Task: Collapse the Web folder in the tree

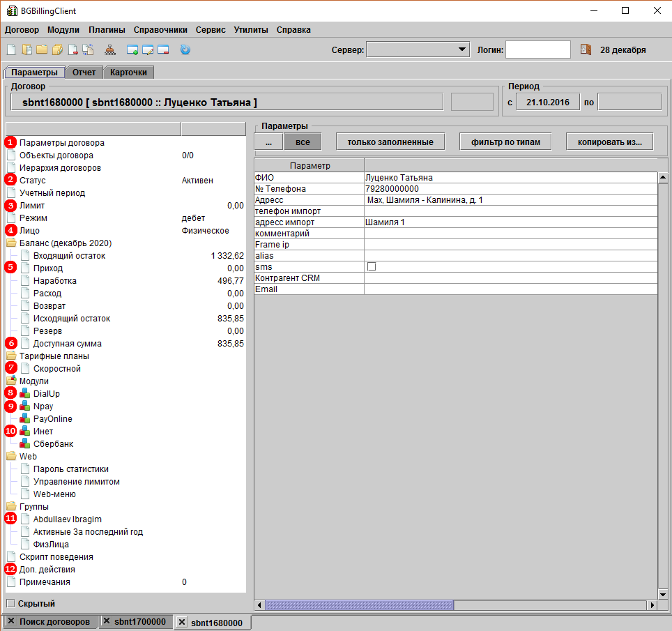Action: pos(11,457)
